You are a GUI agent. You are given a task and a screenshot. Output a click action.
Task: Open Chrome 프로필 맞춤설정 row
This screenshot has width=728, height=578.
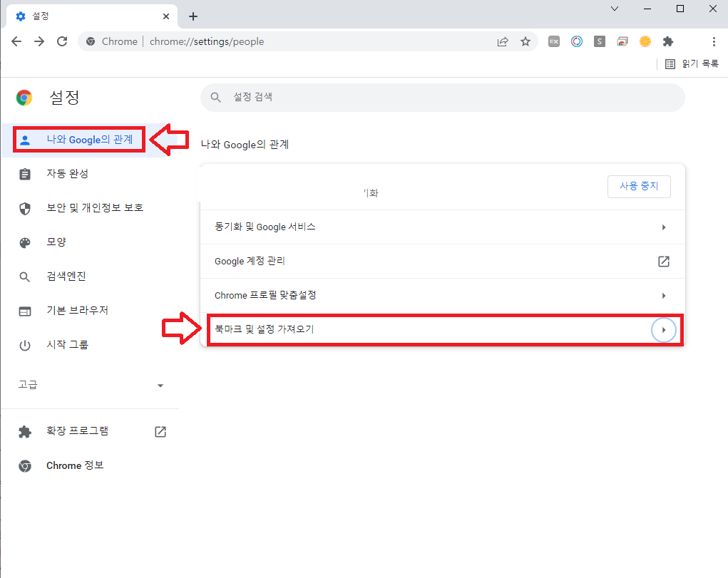pyautogui.click(x=443, y=295)
